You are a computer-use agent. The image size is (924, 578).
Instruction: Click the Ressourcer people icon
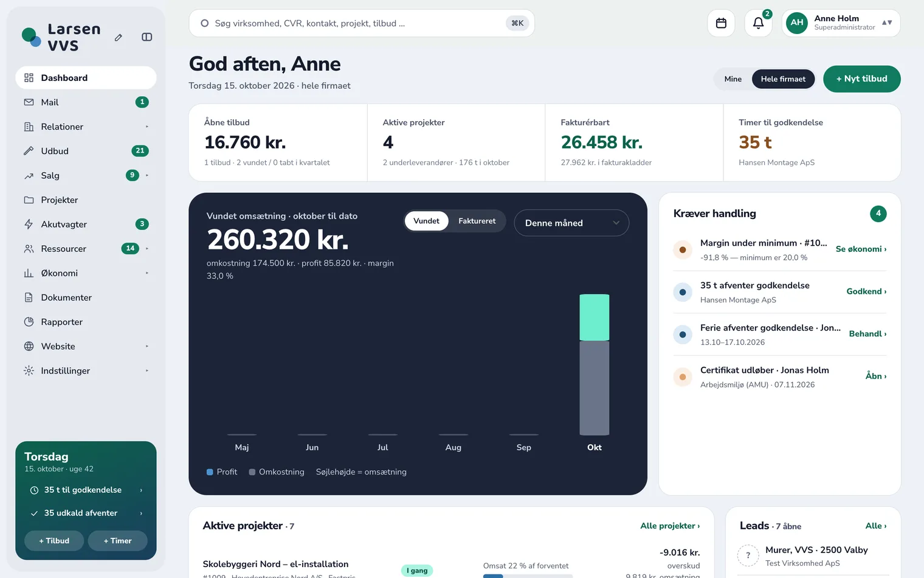click(29, 249)
